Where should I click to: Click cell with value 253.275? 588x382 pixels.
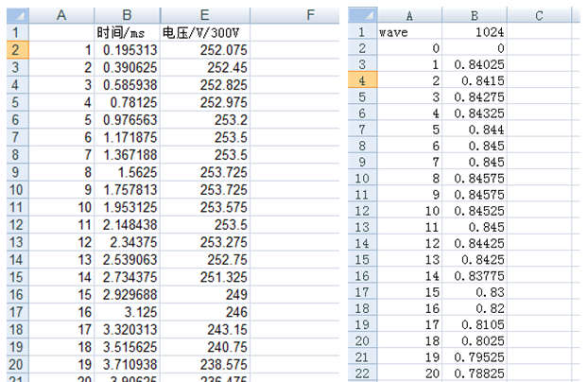pyautogui.click(x=205, y=242)
